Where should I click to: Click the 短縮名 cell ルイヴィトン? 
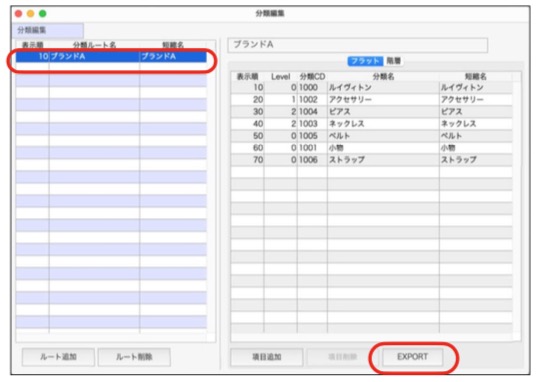476,87
